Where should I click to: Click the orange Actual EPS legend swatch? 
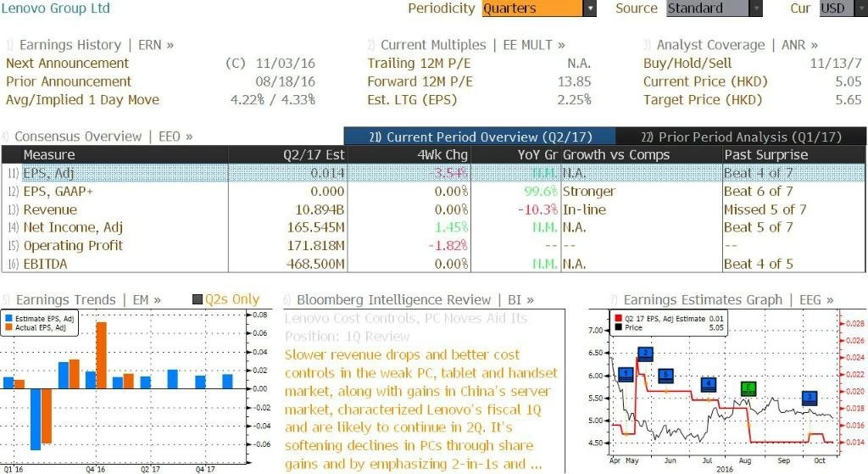8,327
